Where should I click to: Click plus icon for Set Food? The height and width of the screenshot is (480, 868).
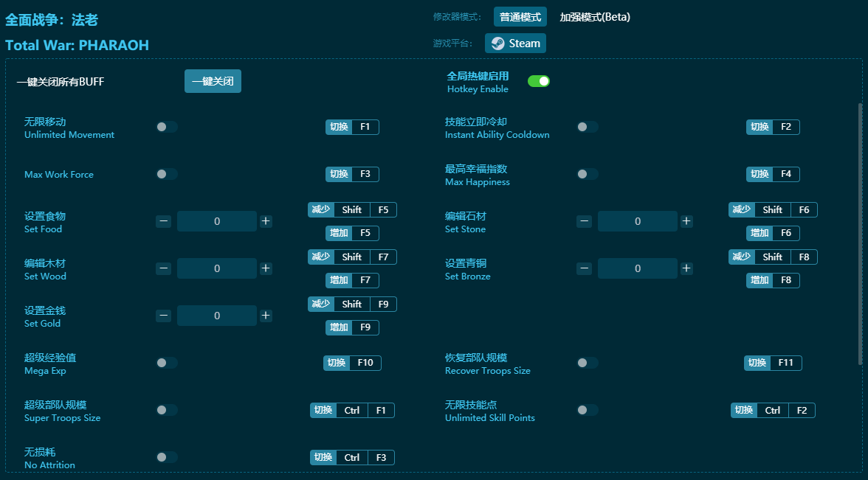pyautogui.click(x=266, y=221)
